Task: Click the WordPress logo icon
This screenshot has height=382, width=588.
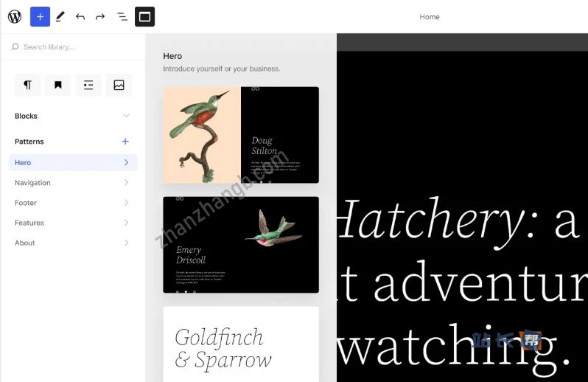Action: (x=15, y=16)
